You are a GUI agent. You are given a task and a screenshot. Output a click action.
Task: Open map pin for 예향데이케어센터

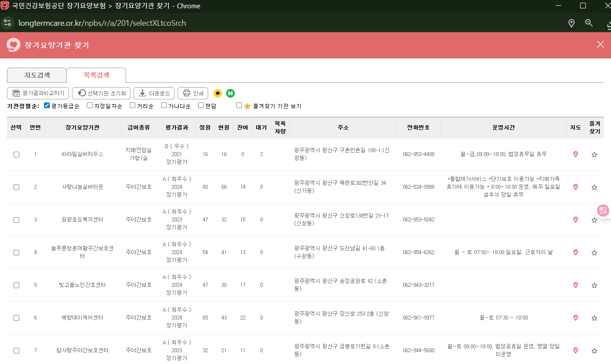pos(575,318)
